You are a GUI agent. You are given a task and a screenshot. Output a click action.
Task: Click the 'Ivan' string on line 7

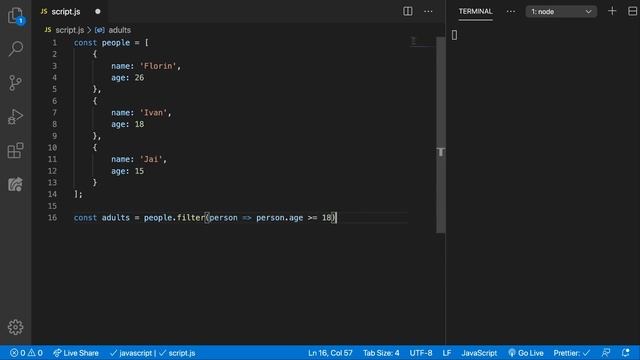(153, 113)
